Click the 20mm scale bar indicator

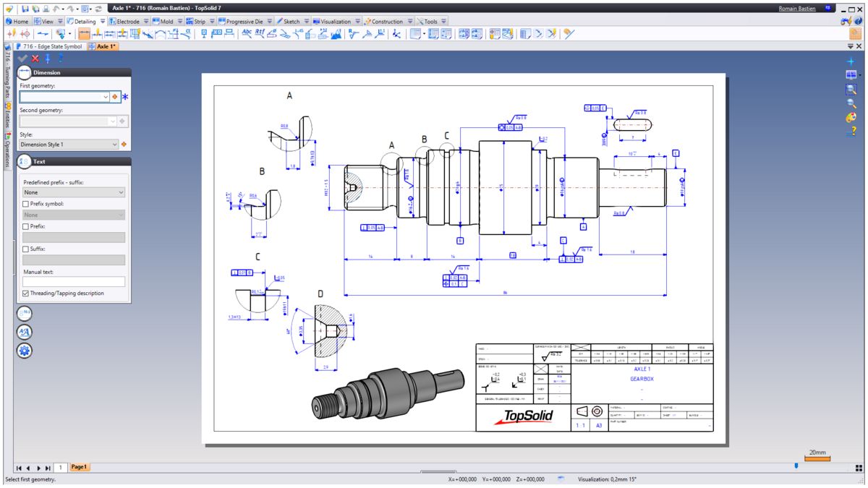click(x=817, y=455)
